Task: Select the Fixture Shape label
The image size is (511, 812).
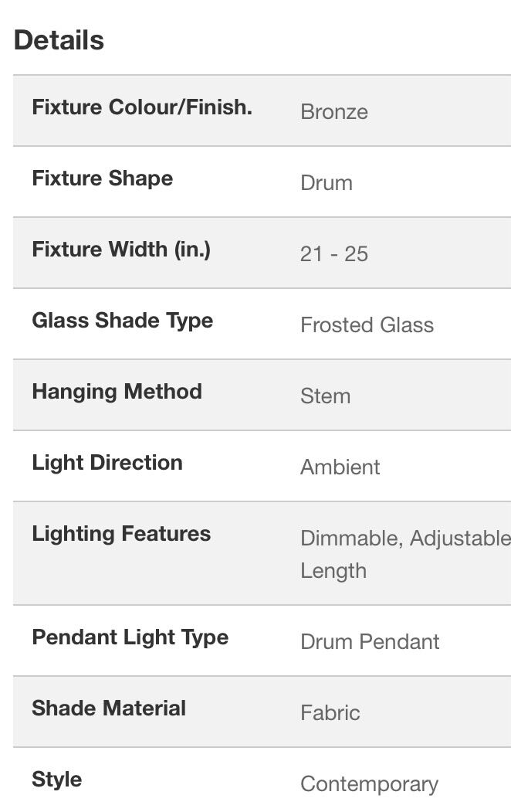Action: point(102,178)
